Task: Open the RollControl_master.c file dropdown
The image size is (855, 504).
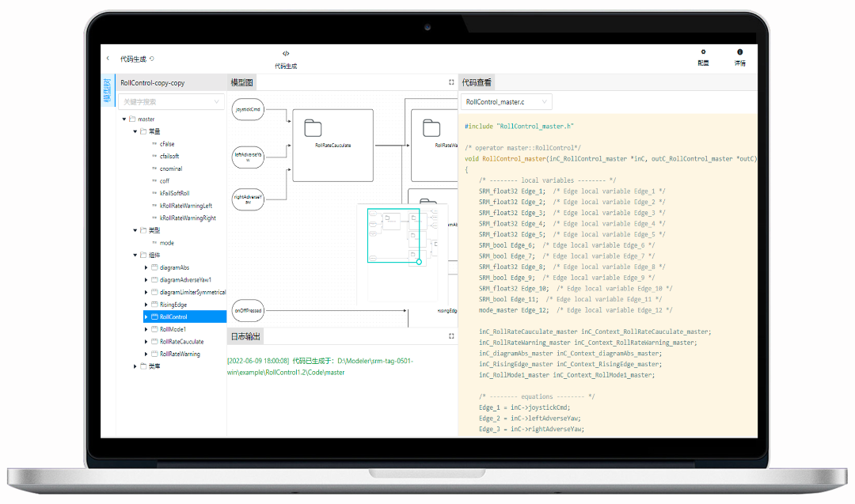Action: tap(505, 102)
